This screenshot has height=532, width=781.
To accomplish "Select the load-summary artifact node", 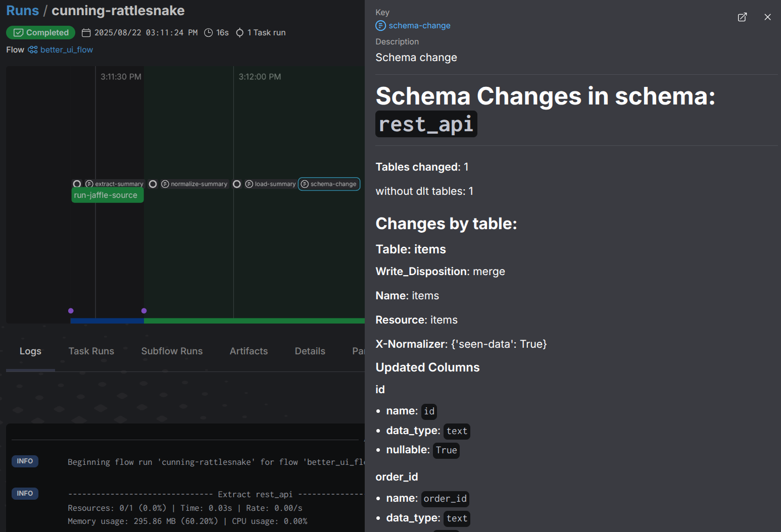I will [x=271, y=184].
